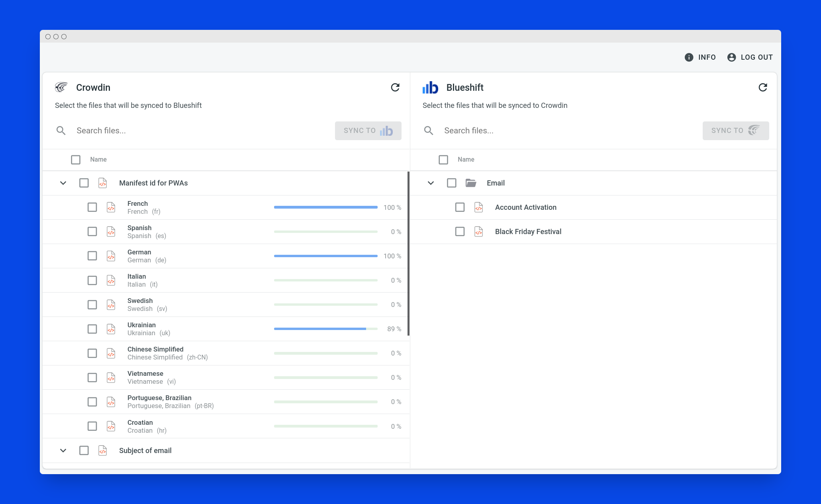Click the Email folder name
This screenshot has height=504, width=821.
click(x=496, y=183)
